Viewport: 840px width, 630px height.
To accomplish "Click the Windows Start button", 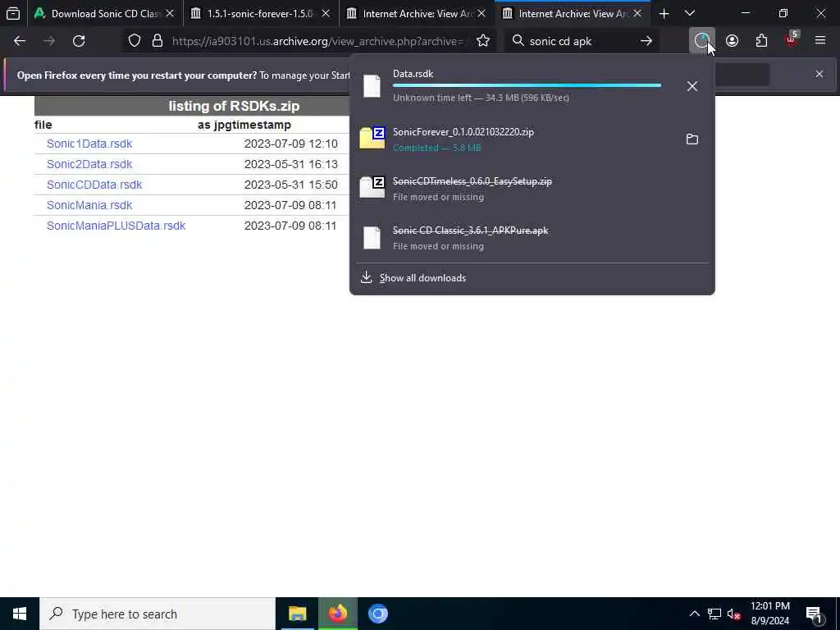I will 20,614.
